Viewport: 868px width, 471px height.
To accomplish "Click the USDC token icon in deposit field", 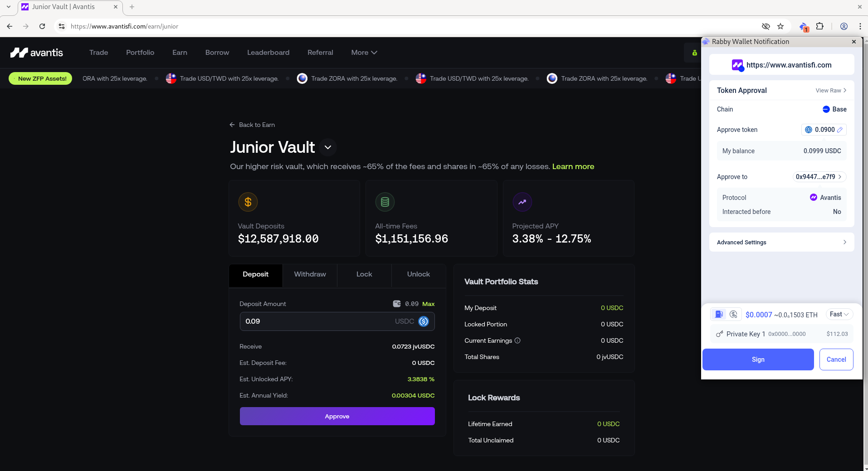I will point(424,321).
